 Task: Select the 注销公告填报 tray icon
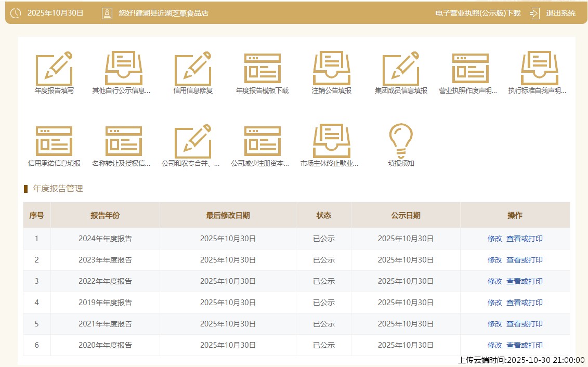[x=332, y=69]
